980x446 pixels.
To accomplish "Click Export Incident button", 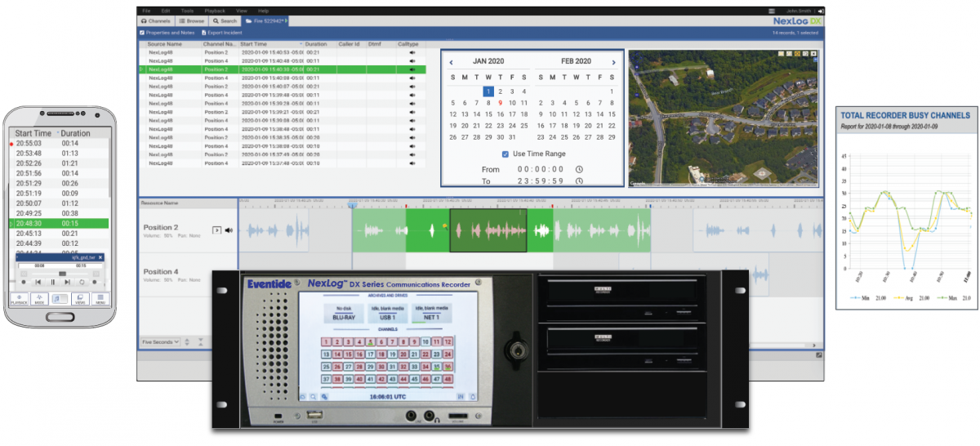I will tap(223, 33).
